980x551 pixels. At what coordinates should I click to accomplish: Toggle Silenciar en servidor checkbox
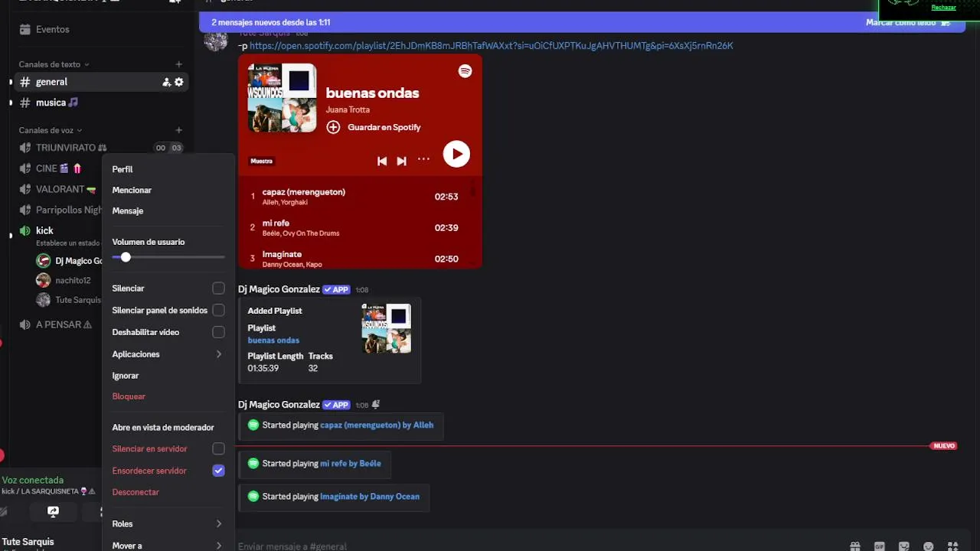click(x=219, y=448)
